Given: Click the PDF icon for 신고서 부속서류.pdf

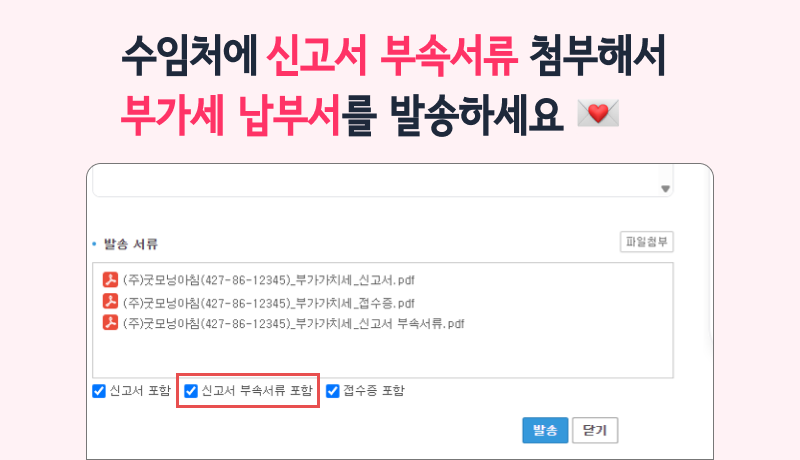Looking at the screenshot, I should coord(110,322).
